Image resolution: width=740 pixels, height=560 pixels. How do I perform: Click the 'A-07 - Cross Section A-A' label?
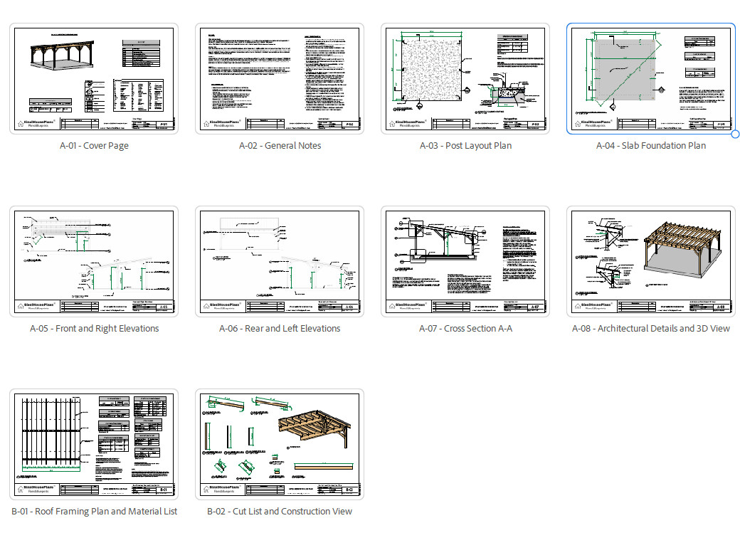(x=465, y=328)
